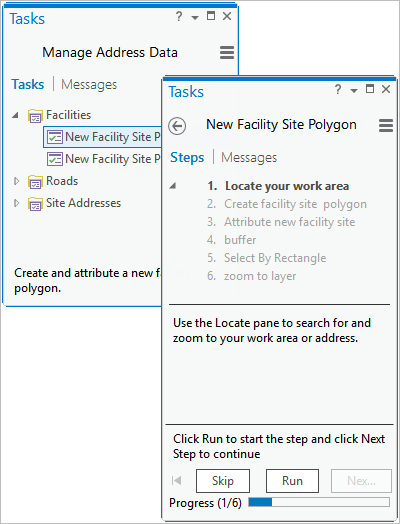Click the Roads task group folder icon
This screenshot has height=524, width=400.
click(35, 181)
